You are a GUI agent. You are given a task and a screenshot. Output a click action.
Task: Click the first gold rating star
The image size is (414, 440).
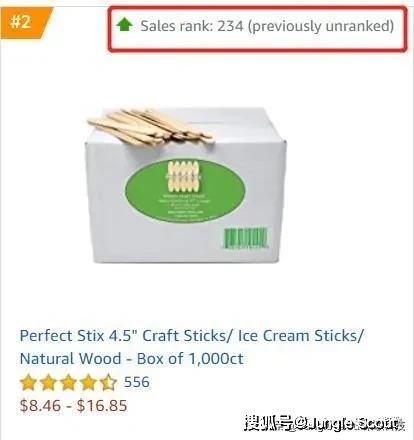tap(28, 382)
